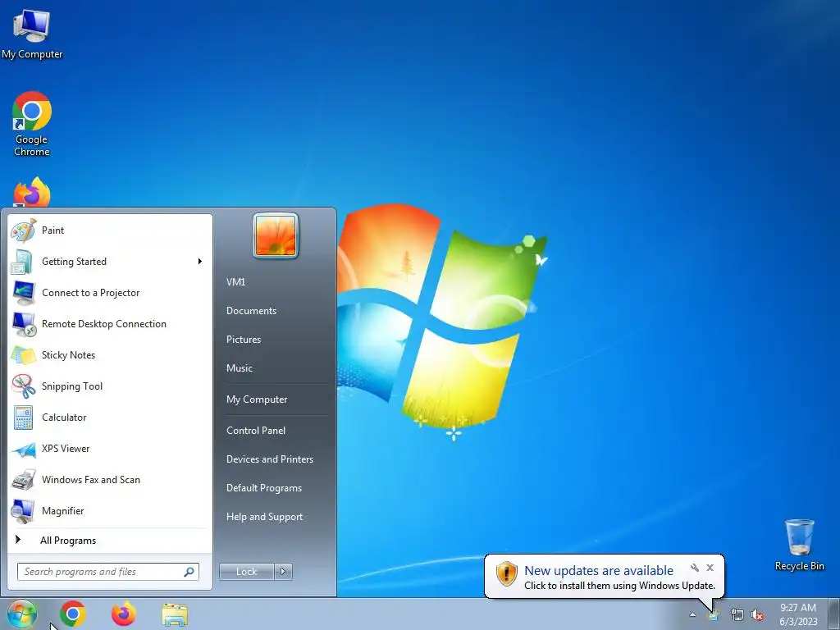The image size is (840, 630).
Task: Click the network status tray icon
Action: point(737,615)
